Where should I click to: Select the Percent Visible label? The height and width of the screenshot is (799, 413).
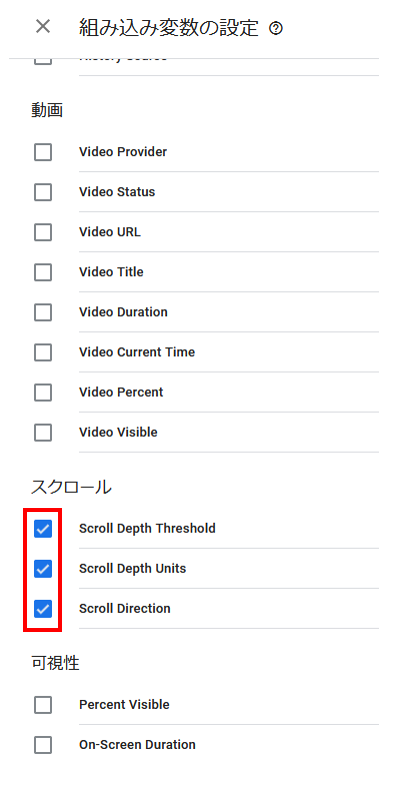click(124, 705)
